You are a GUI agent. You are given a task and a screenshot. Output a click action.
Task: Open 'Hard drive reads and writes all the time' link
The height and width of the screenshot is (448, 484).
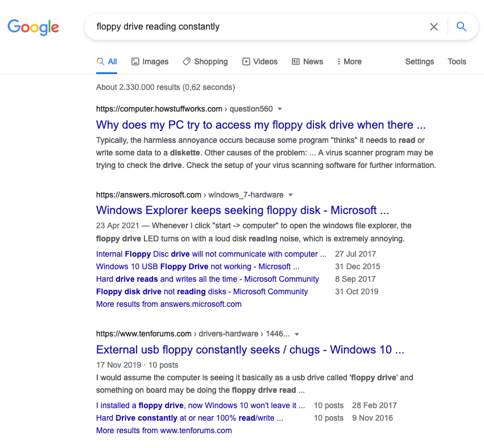(208, 279)
